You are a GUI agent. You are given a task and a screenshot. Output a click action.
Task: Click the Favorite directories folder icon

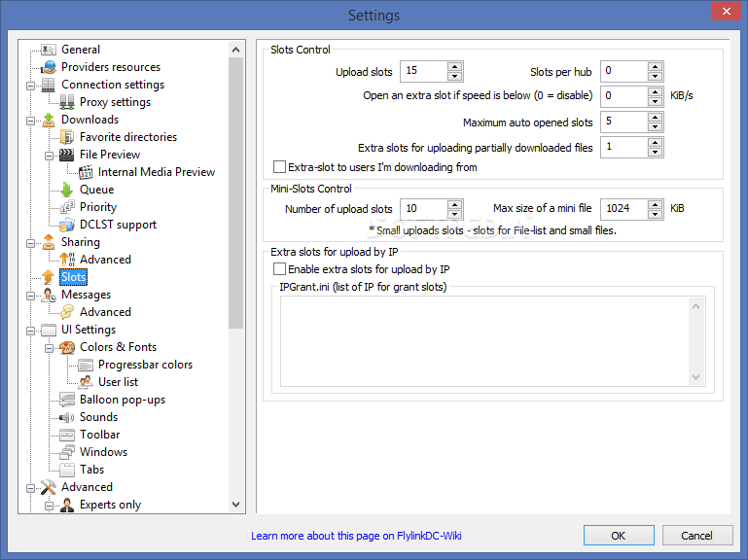pos(67,137)
